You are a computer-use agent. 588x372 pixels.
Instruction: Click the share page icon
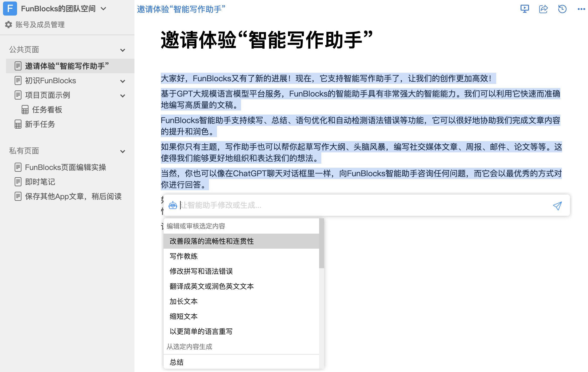coord(543,9)
